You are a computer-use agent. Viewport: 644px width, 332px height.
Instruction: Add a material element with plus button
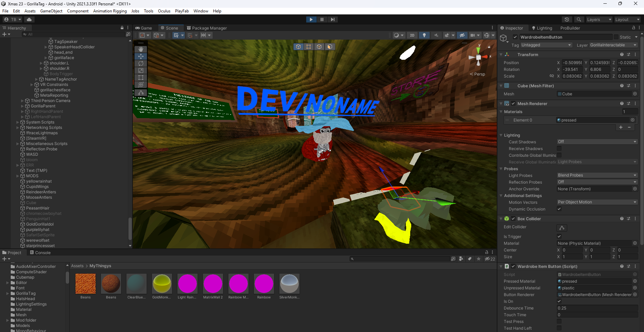[x=621, y=127]
